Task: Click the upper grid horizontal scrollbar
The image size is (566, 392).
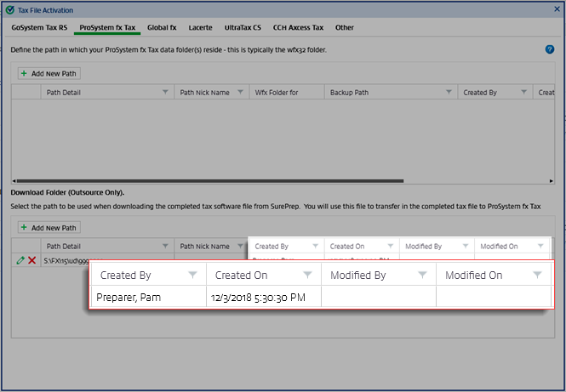Action: point(255,181)
